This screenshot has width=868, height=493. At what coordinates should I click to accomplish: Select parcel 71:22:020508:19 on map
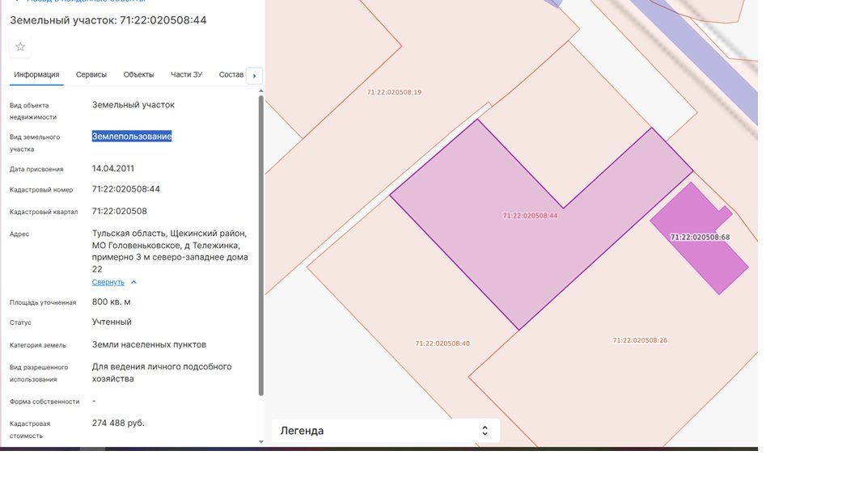(394, 92)
